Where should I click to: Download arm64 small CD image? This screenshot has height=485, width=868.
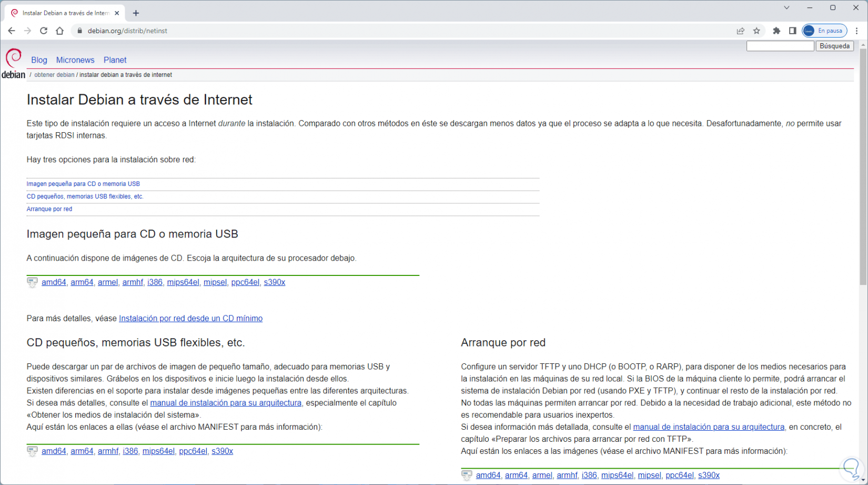(x=82, y=282)
